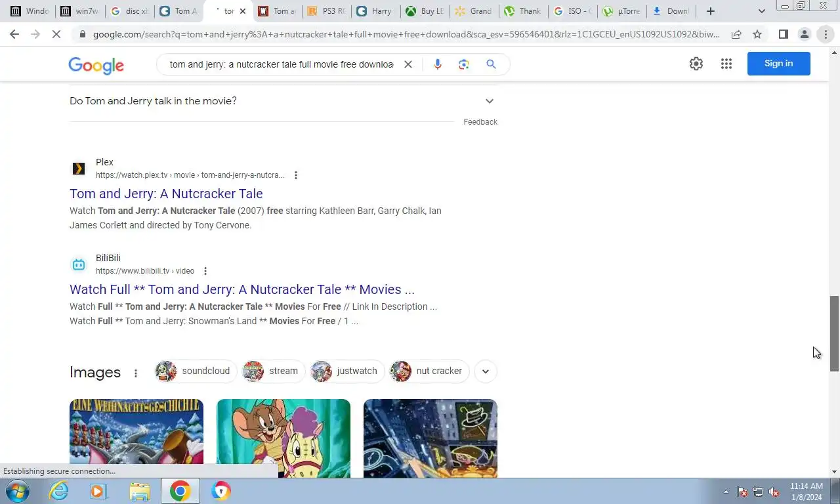The width and height of the screenshot is (840, 504).
Task: Filter images by stream chip
Action: (x=273, y=371)
